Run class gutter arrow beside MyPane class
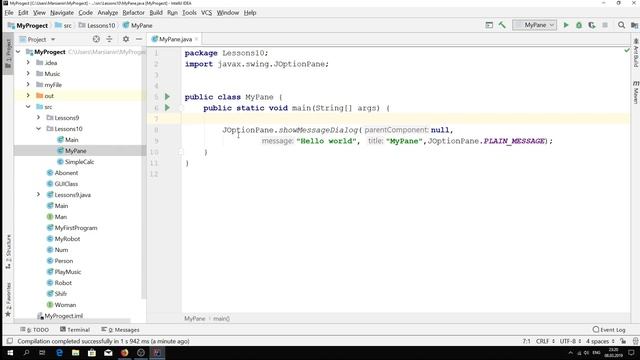 (167, 97)
